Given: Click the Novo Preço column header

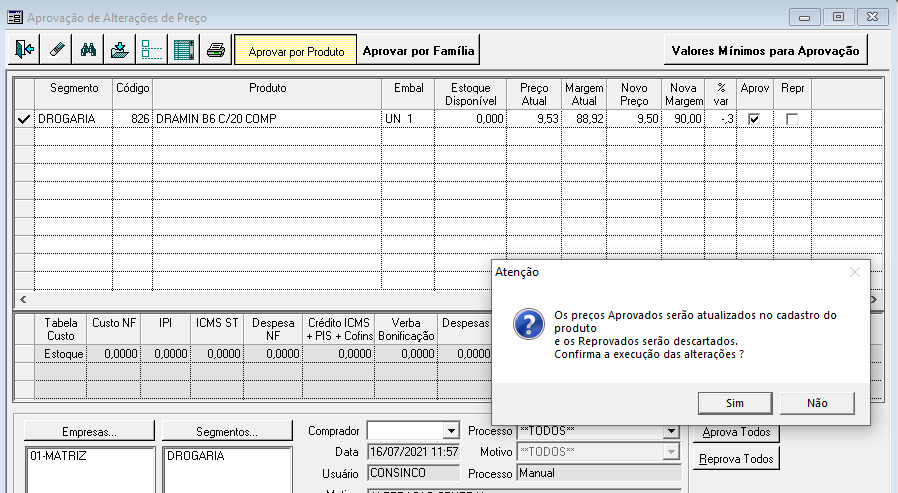Looking at the screenshot, I should pyautogui.click(x=634, y=94).
